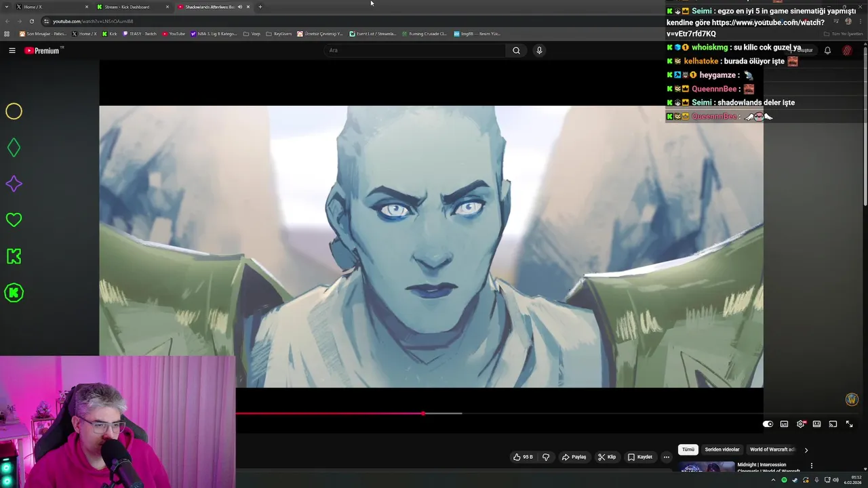Toggle subtitles captions on the player
868x488 pixels.
click(784, 424)
